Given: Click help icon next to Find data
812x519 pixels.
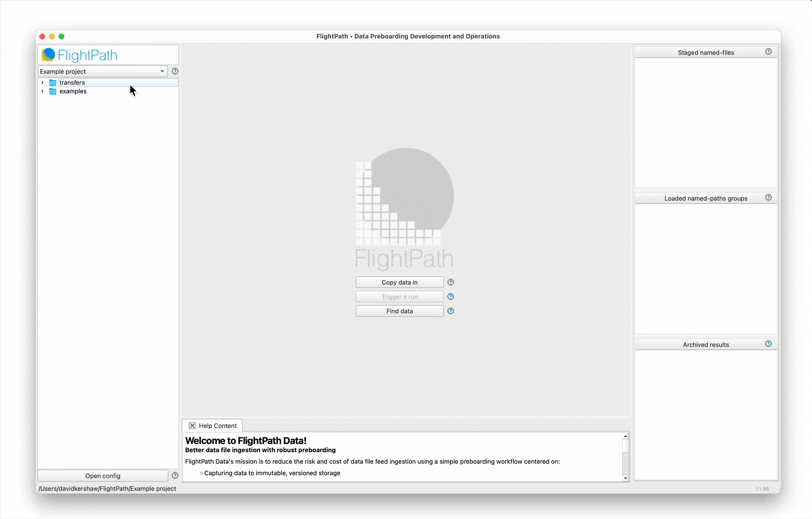Looking at the screenshot, I should [x=450, y=311].
